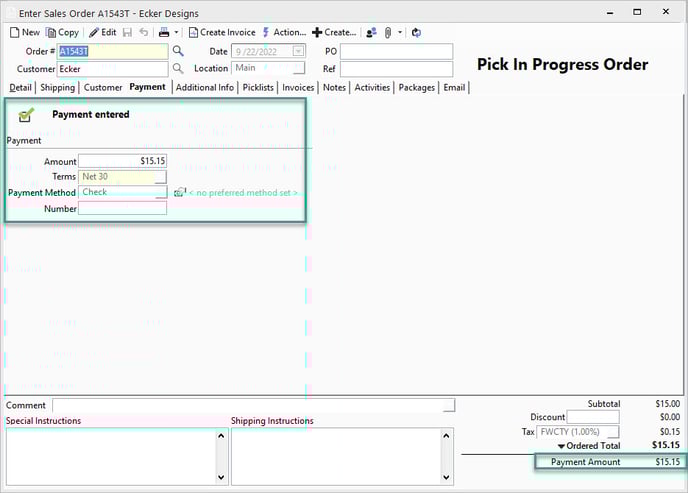
Task: Switch to the Shipping tab
Action: point(57,87)
